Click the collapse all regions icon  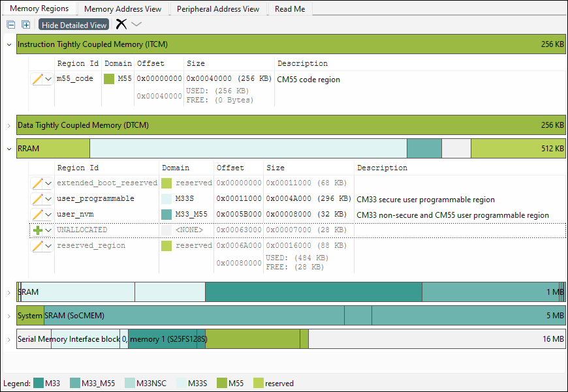(x=10, y=25)
